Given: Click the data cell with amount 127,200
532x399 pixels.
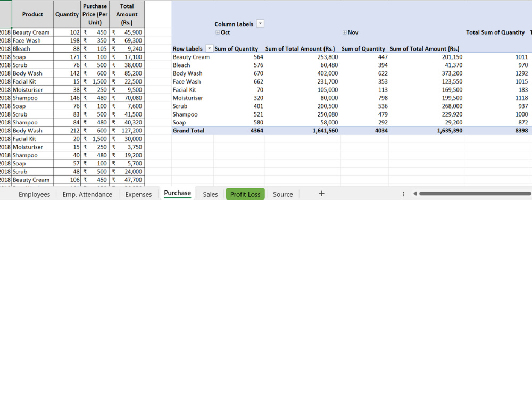Looking at the screenshot, I should click(x=127, y=131).
